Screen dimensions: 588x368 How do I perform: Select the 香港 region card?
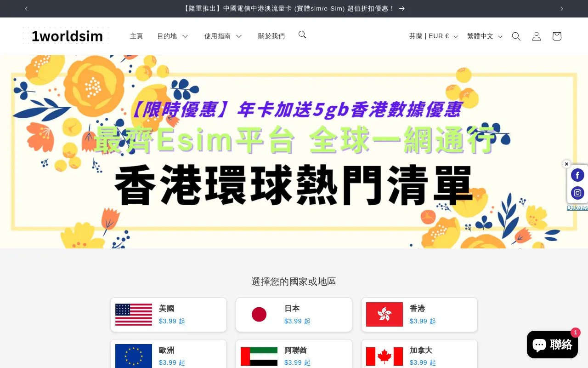[x=419, y=315]
